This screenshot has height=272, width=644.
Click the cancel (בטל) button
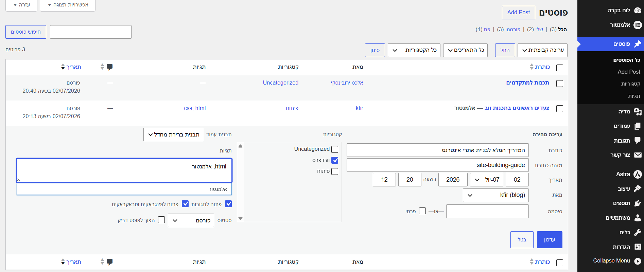point(522,240)
